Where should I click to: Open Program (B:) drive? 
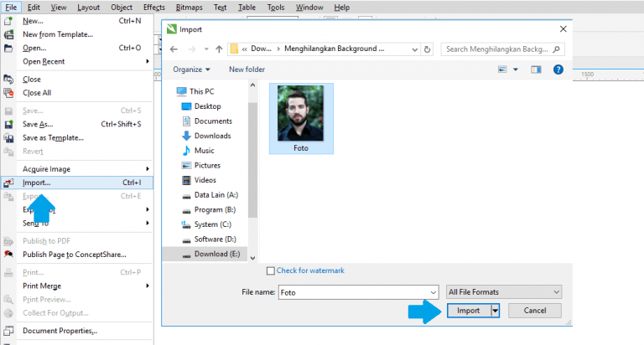click(209, 209)
